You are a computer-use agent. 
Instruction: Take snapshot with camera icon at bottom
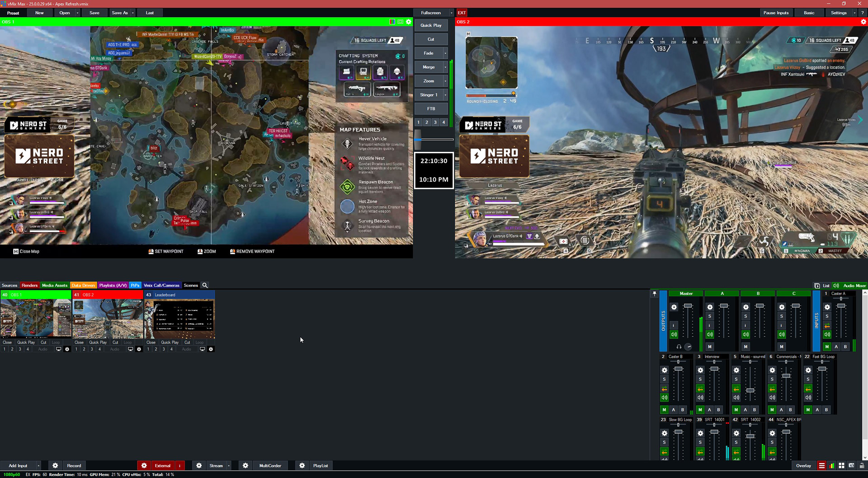click(x=851, y=466)
